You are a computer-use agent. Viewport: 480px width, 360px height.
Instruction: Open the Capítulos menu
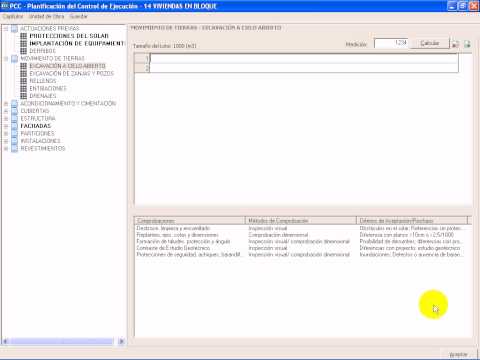13,16
